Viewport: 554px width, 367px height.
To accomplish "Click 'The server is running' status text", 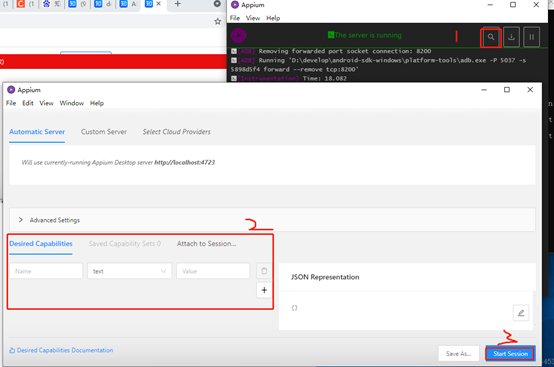I will click(x=368, y=35).
